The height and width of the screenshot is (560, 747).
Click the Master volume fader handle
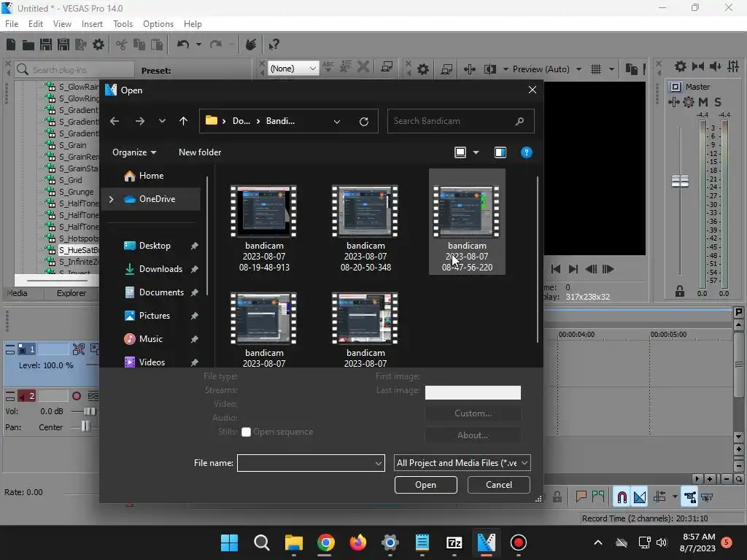(680, 181)
